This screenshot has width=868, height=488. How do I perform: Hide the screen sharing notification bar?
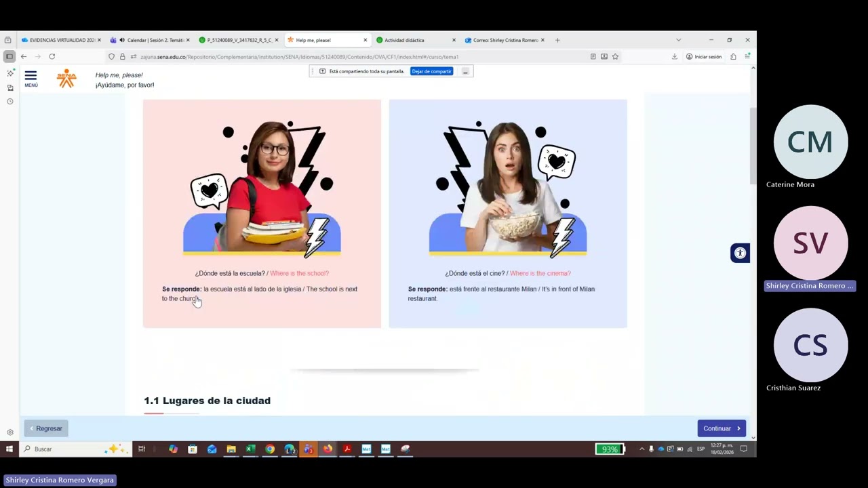[x=465, y=71]
